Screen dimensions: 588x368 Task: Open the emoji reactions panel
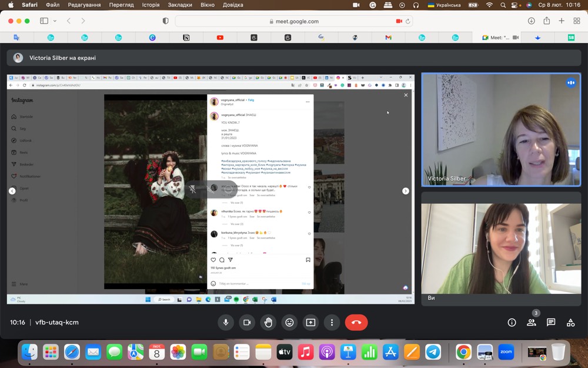pyautogui.click(x=289, y=322)
